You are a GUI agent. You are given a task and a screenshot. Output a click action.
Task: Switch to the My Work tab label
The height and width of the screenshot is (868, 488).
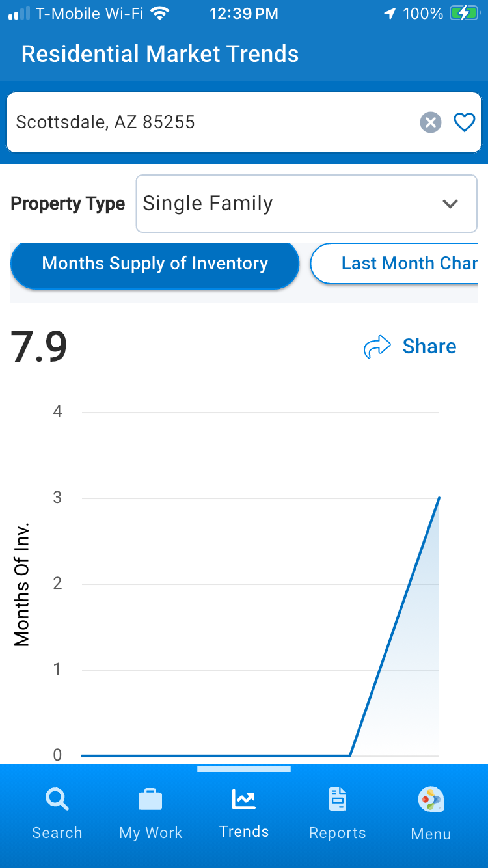click(x=150, y=833)
